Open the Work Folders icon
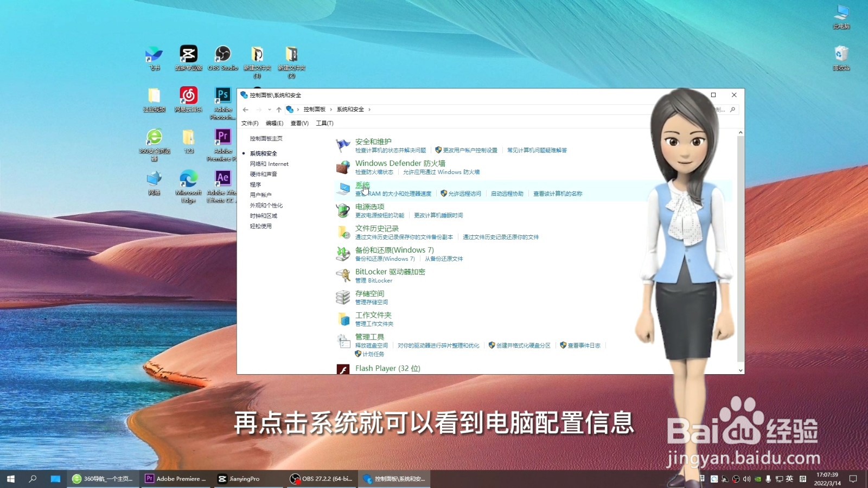This screenshot has width=868, height=488. tap(343, 319)
